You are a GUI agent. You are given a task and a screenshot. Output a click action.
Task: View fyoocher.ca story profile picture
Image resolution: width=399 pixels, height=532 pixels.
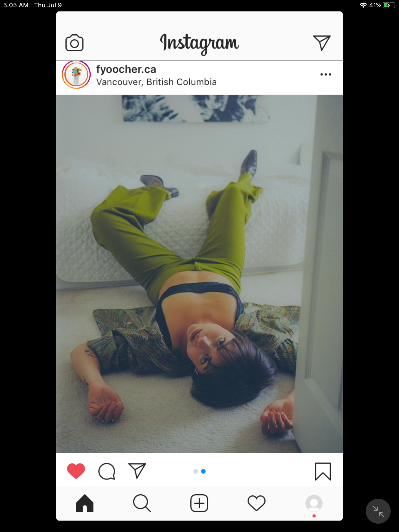(76, 75)
